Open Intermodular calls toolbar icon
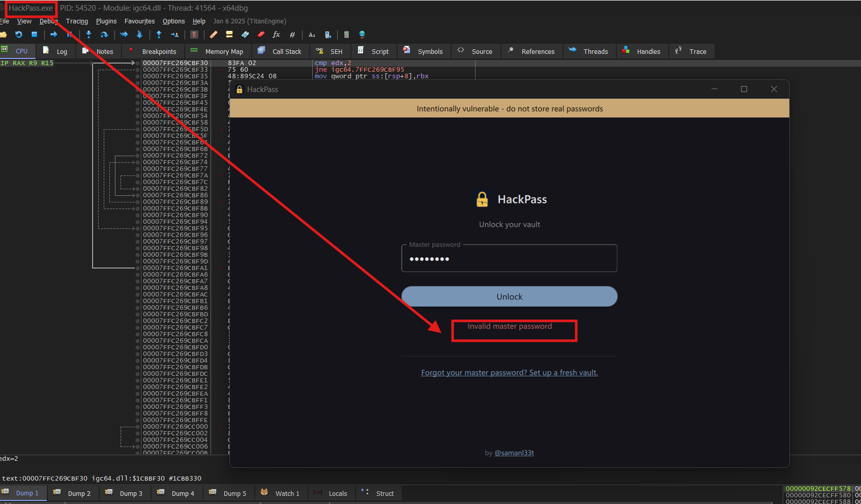Image resolution: width=861 pixels, height=504 pixels. coord(328,35)
